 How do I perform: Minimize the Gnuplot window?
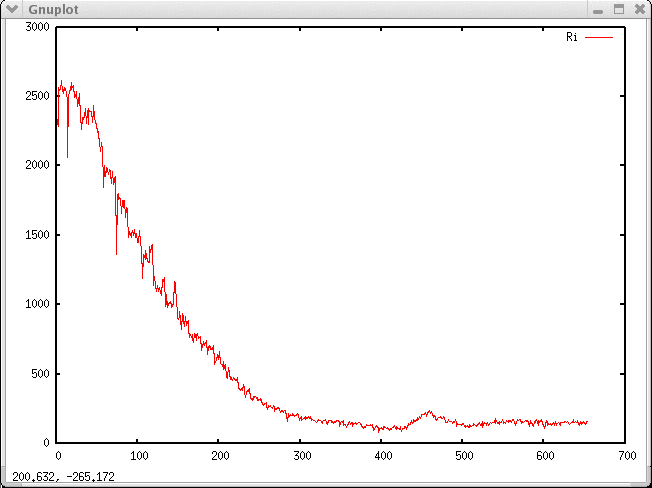pyautogui.click(x=598, y=10)
